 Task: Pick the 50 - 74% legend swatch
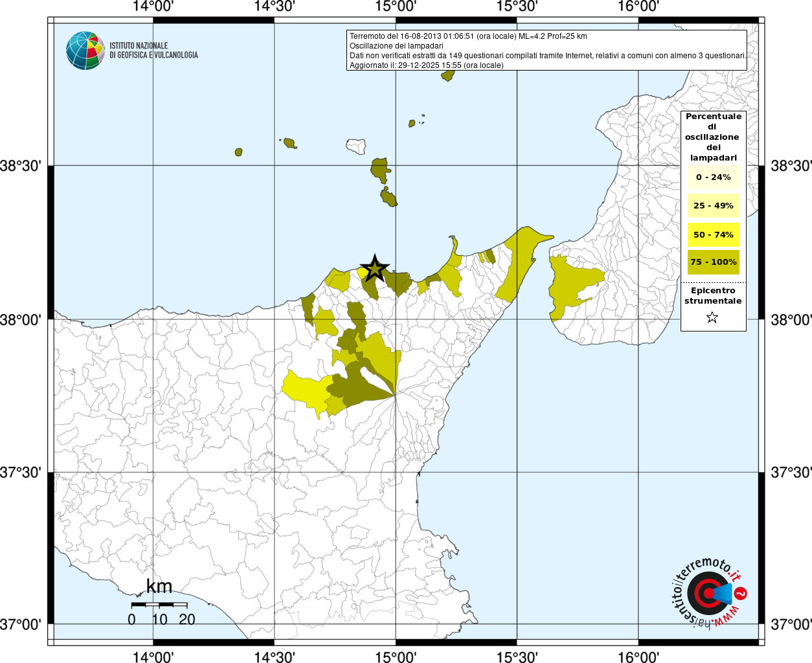[x=713, y=234]
